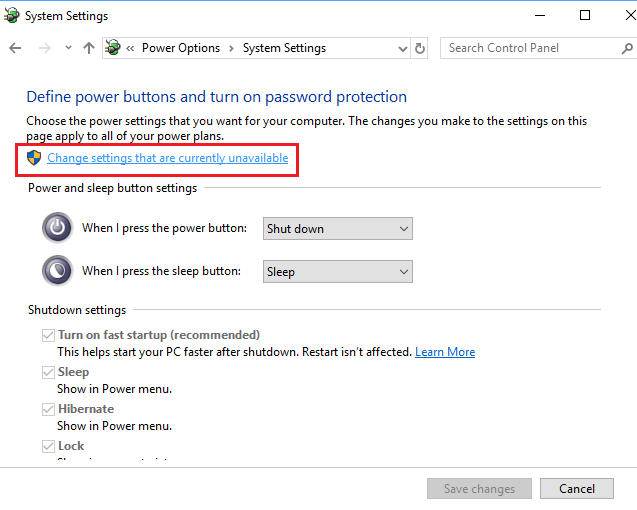This screenshot has width=637, height=510.
Task: Toggle the Lock checkbox
Action: pyautogui.click(x=48, y=446)
